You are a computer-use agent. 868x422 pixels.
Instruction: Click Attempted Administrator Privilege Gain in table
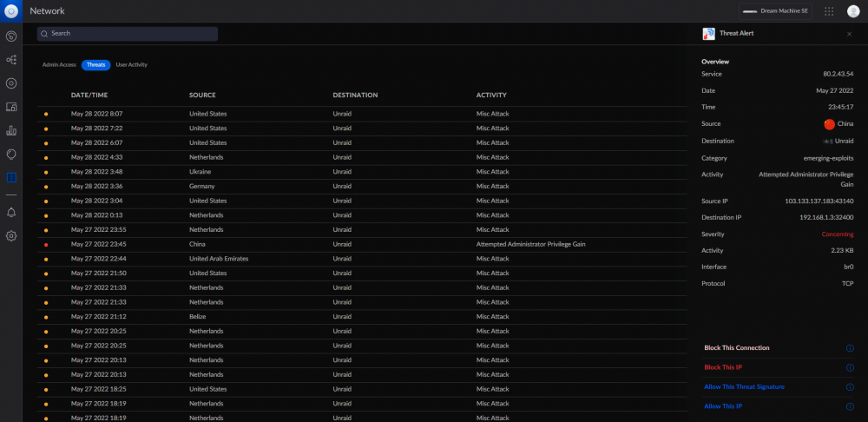[x=531, y=244]
